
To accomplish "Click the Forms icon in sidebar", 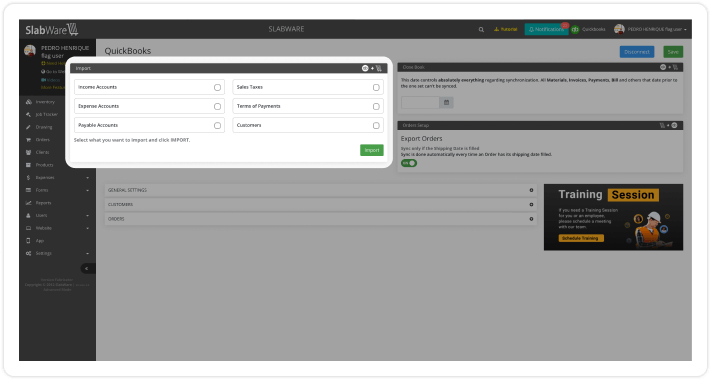I will click(x=29, y=190).
